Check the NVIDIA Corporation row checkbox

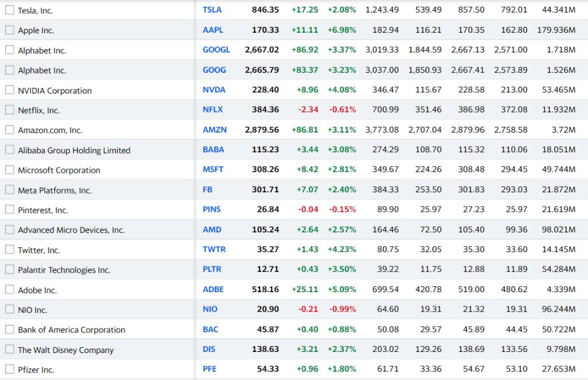[x=9, y=90]
